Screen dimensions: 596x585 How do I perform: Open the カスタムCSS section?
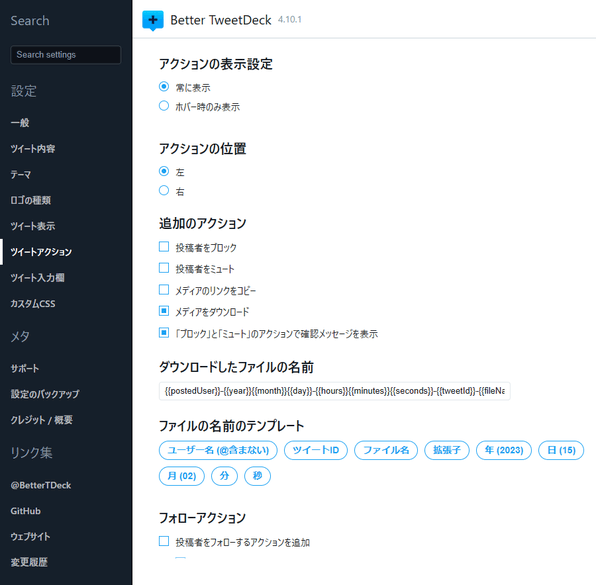coord(33,304)
